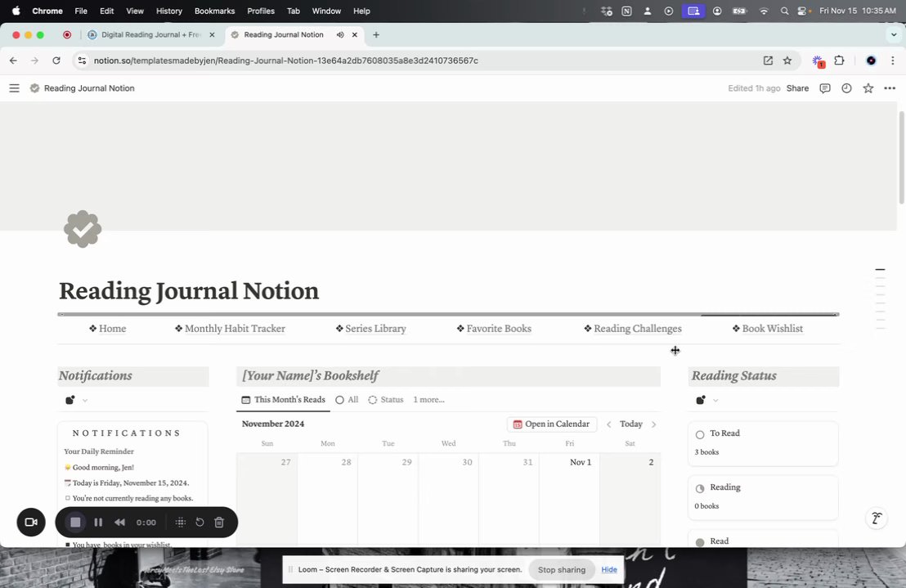Screen dimensions: 906x588
Task: Open Wi-Fi status menu
Action: 764,11
